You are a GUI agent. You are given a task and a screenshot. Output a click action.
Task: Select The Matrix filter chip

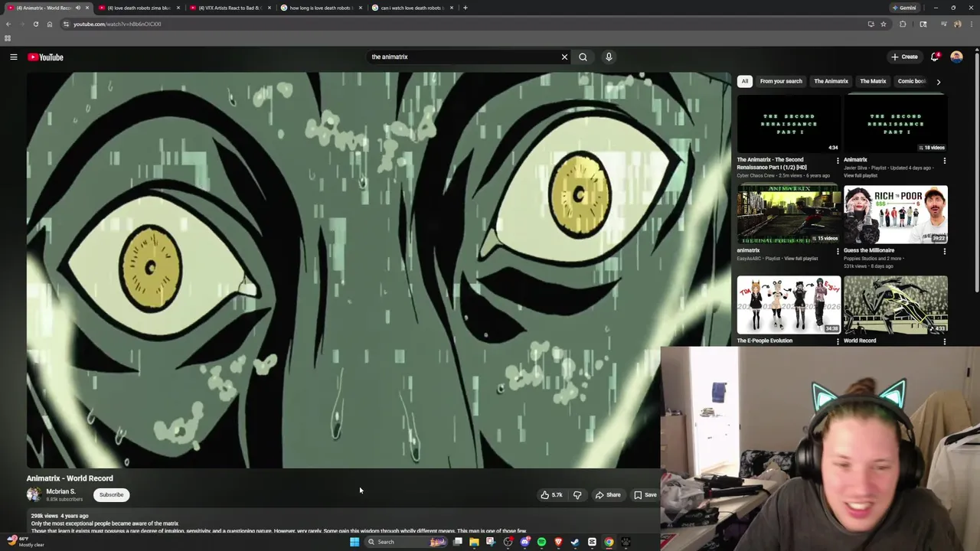coord(873,81)
